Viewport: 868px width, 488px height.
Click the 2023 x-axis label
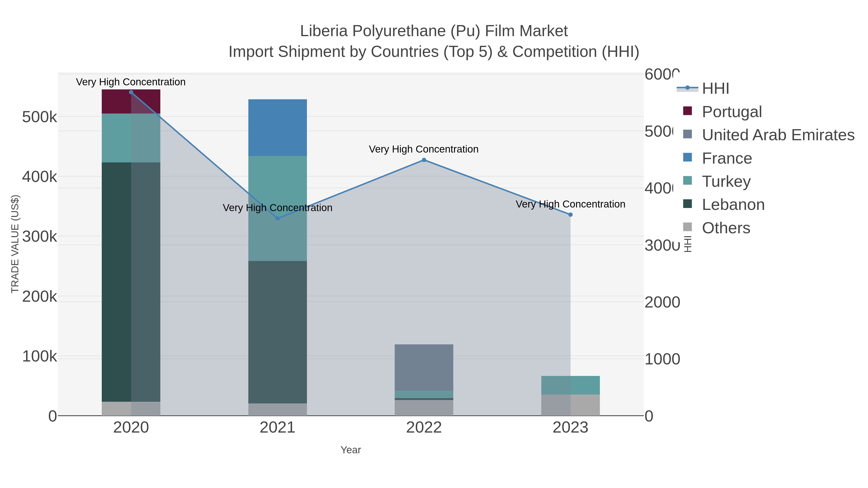(570, 428)
